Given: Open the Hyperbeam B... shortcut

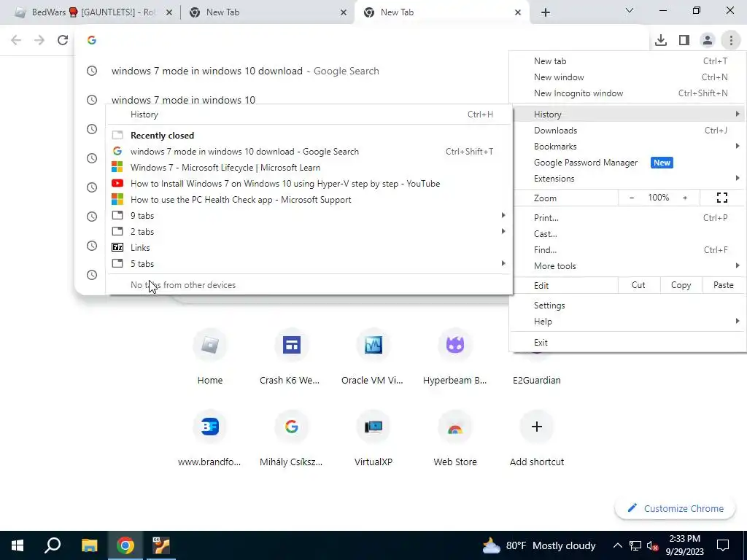Looking at the screenshot, I should pyautogui.click(x=455, y=357).
